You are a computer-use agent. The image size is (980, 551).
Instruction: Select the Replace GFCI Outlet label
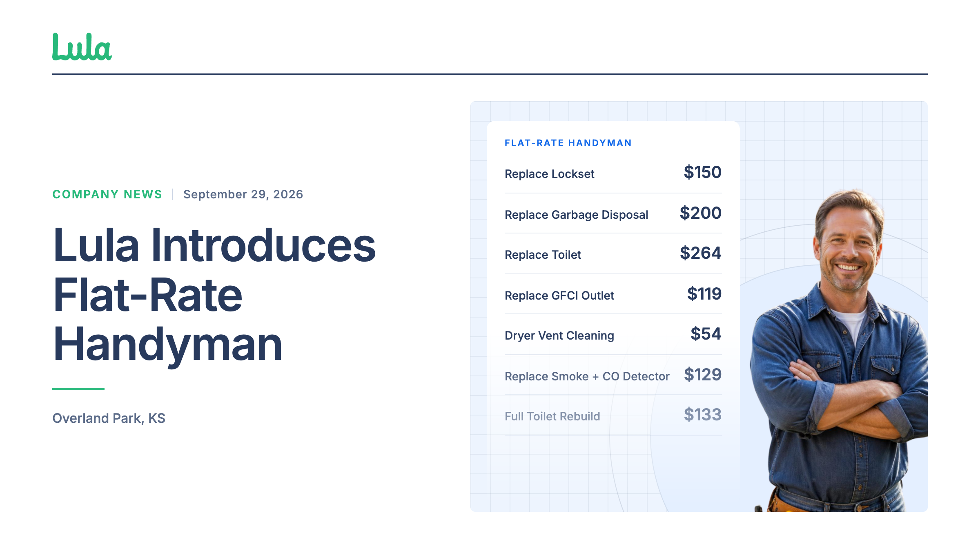559,295
